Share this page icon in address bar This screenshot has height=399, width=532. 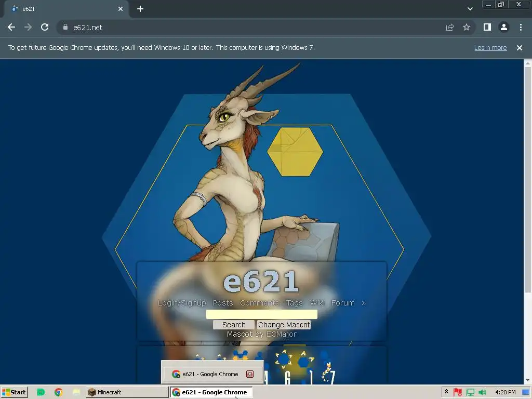point(450,27)
